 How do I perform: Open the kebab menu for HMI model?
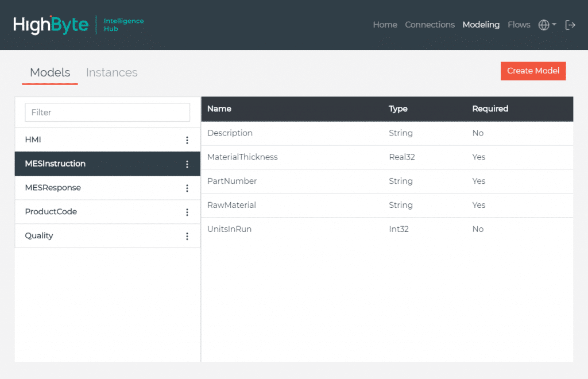pos(187,140)
